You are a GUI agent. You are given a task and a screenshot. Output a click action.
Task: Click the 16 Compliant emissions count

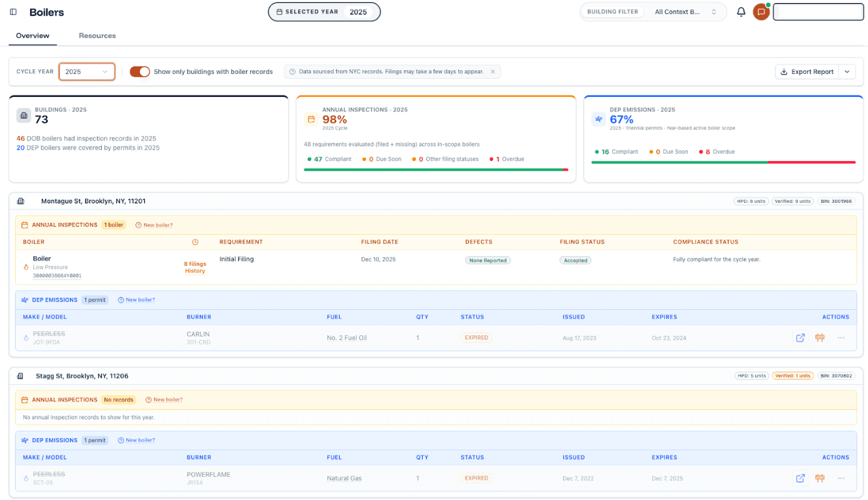[x=616, y=152]
